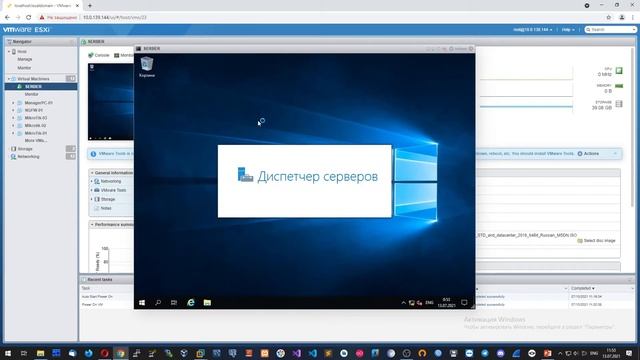Screen dimensions: 640x360
Task: Open Actions menu in SERVER console window
Action: click(459, 49)
